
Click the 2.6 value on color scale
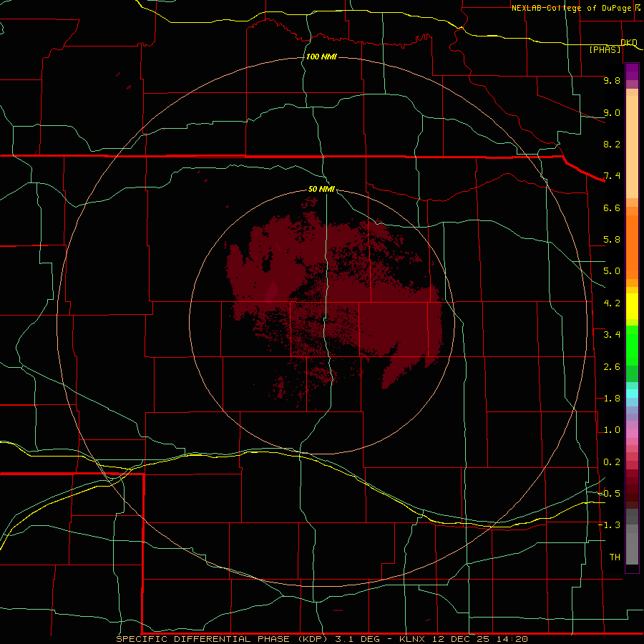point(612,367)
